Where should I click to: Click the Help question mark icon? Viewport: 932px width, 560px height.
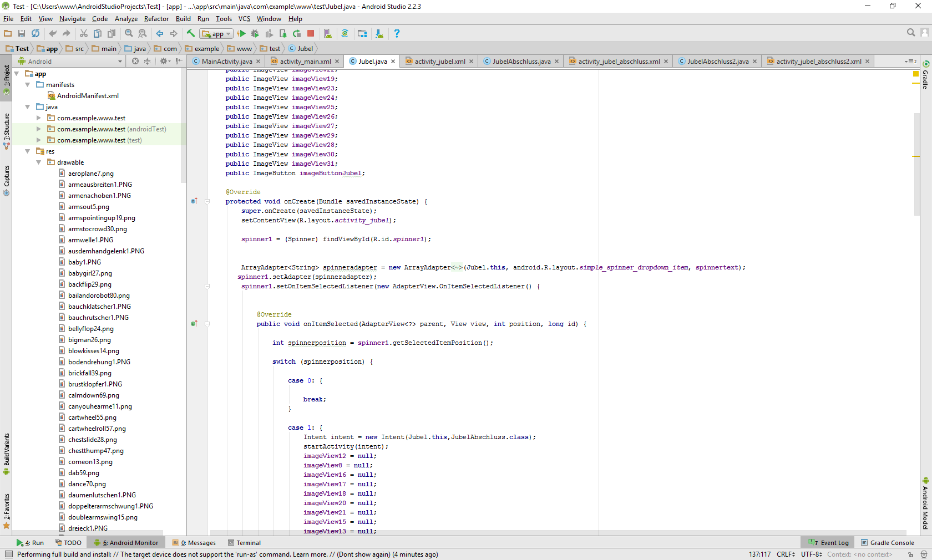tap(397, 34)
